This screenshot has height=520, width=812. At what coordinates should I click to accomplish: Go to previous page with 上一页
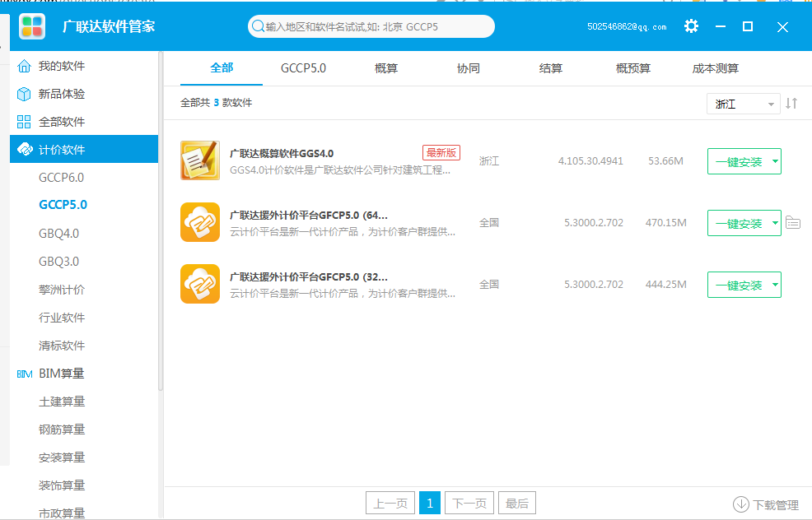click(390, 503)
